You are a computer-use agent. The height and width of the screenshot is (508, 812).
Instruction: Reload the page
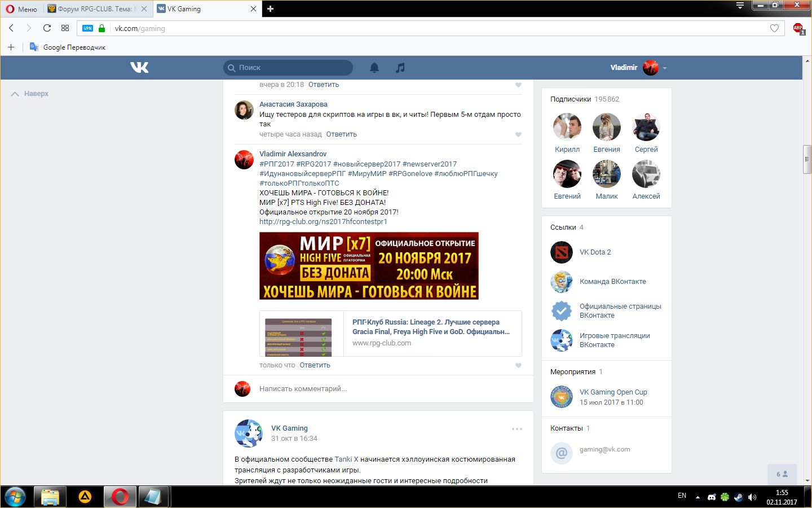pos(47,28)
